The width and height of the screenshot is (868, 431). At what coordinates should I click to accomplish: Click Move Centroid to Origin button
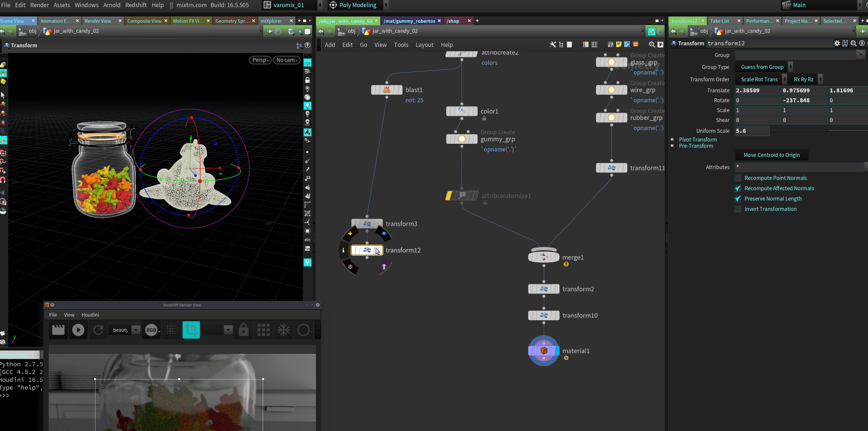pyautogui.click(x=772, y=155)
